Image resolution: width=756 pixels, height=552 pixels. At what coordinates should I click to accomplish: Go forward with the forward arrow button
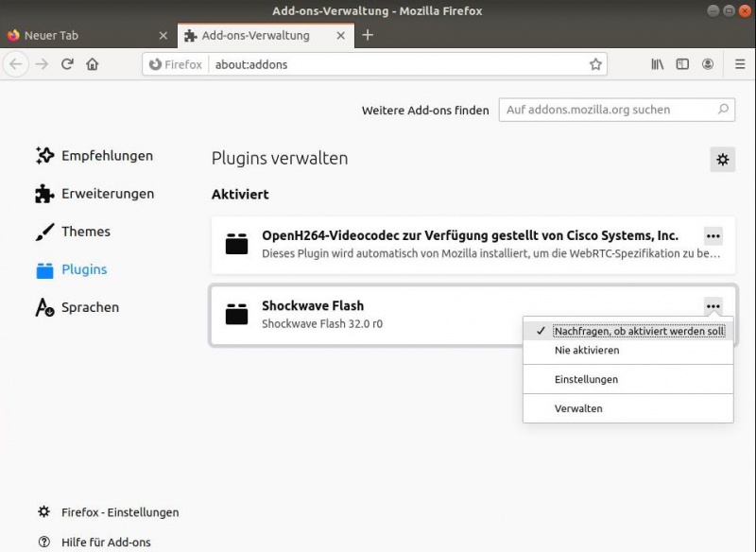(x=42, y=64)
